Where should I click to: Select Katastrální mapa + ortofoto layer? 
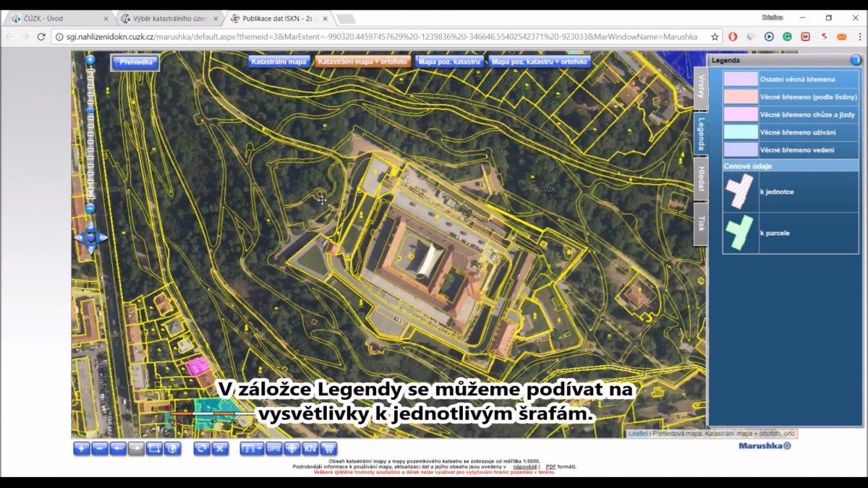(363, 62)
